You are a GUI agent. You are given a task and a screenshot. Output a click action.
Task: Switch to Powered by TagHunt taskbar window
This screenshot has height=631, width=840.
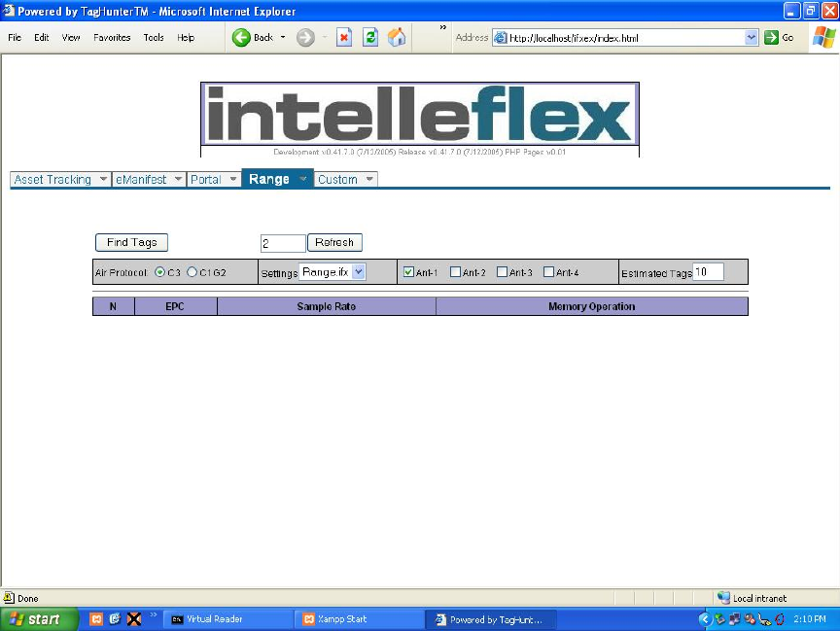(491, 619)
